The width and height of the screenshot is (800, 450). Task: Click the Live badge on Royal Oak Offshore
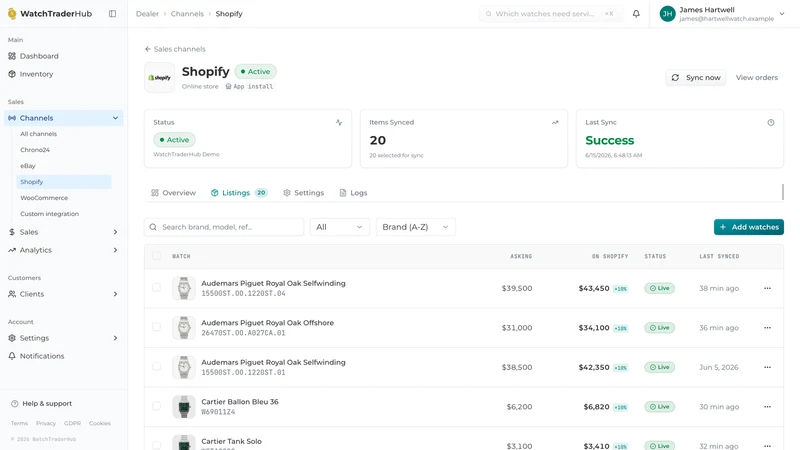pos(660,328)
